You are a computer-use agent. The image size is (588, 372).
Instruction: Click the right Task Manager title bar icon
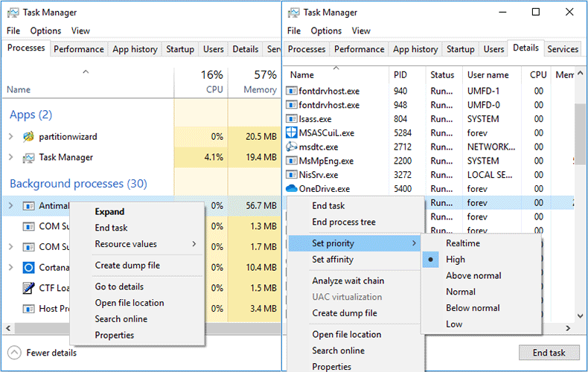click(293, 13)
